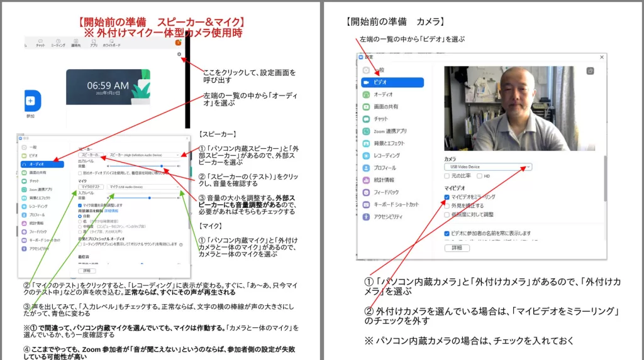The height and width of the screenshot is (360, 644).
Task: Click the orange profile avatar in Zoom toolbar
Action: click(x=178, y=42)
